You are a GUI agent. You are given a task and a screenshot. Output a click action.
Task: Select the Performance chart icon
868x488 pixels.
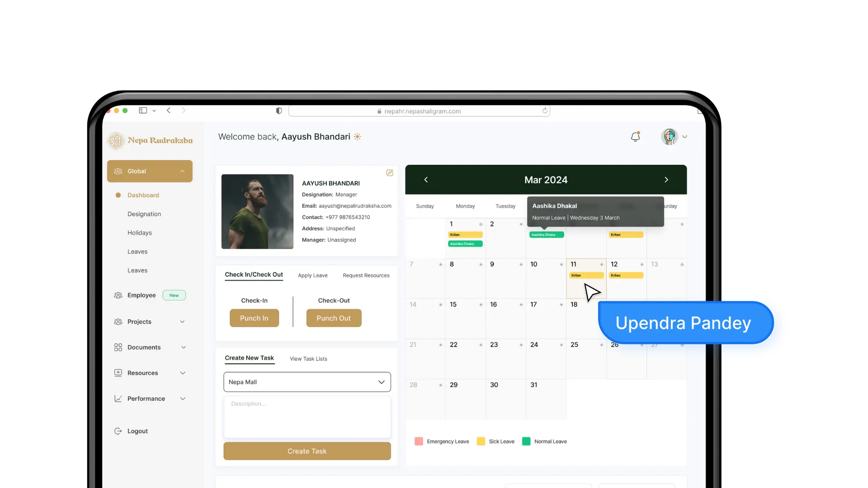(118, 398)
